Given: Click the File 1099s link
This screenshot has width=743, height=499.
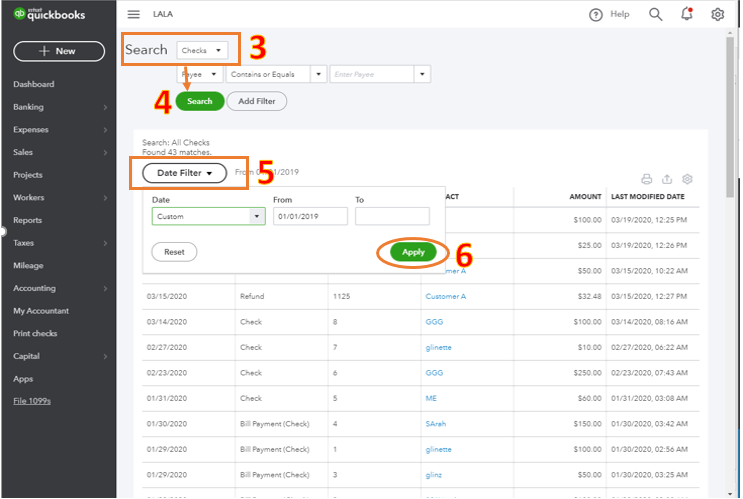Looking at the screenshot, I should click(x=32, y=401).
